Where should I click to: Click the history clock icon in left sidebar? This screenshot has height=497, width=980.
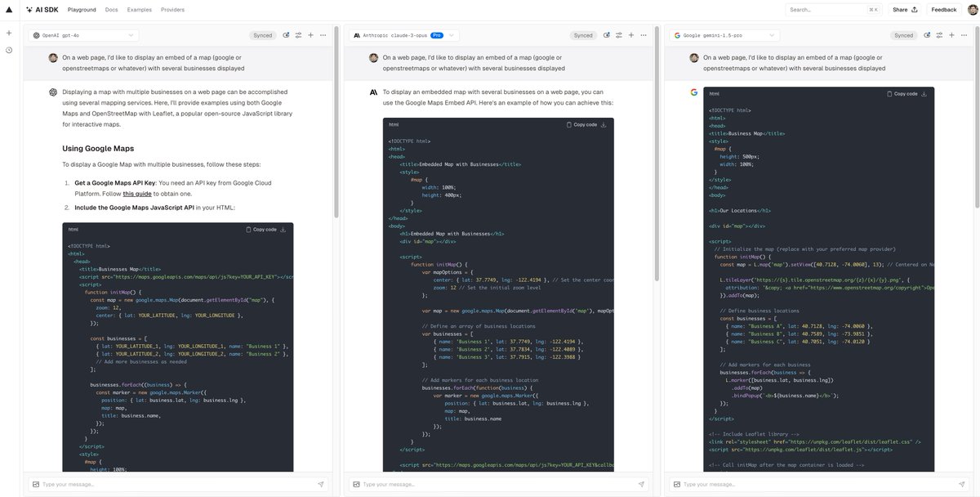point(8,50)
